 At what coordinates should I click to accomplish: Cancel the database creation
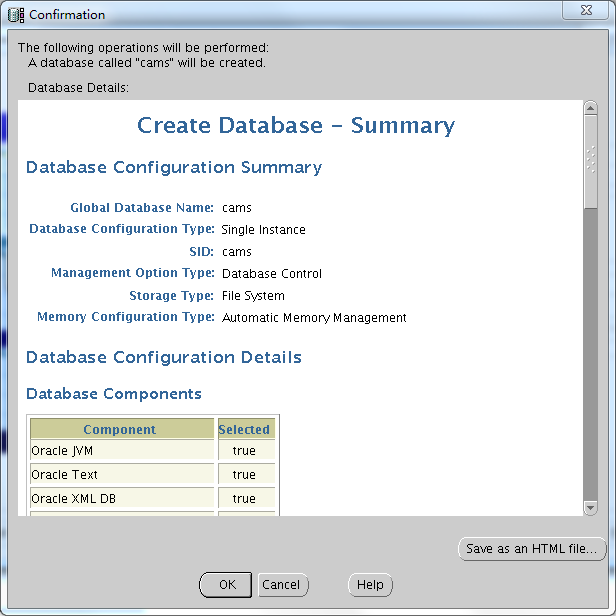tap(283, 585)
